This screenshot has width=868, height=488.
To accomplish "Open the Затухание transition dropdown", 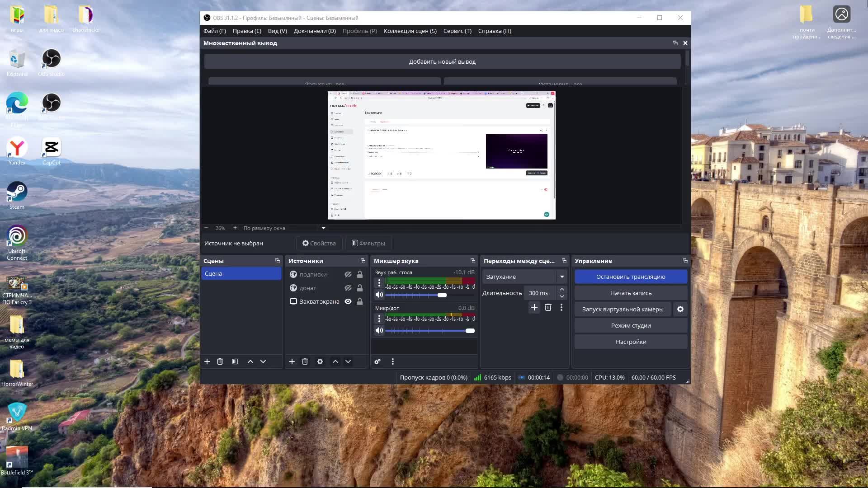I will (524, 277).
